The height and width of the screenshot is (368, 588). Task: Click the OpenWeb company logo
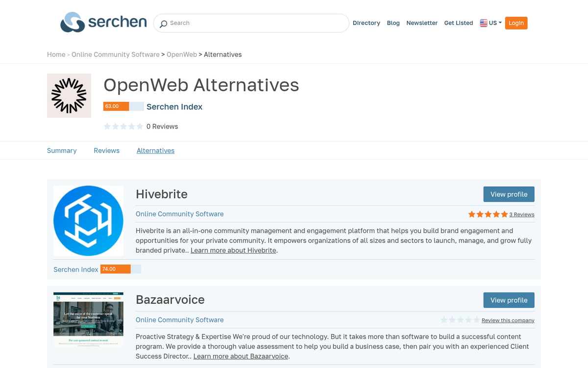tap(69, 95)
